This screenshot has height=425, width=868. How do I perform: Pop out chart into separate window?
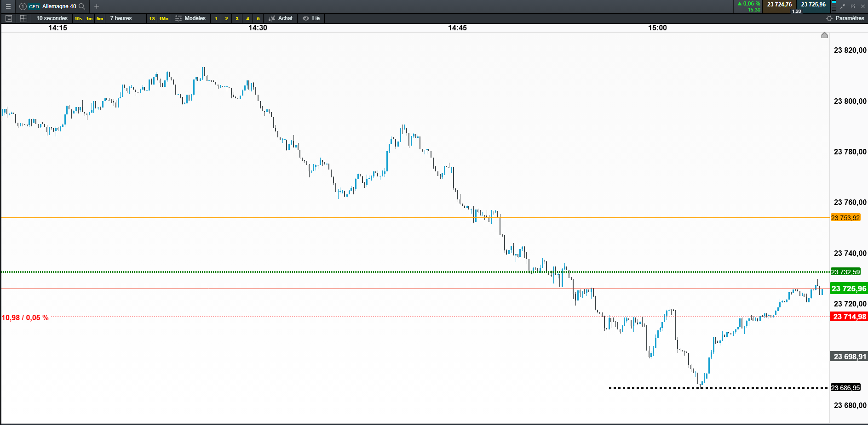853,6
